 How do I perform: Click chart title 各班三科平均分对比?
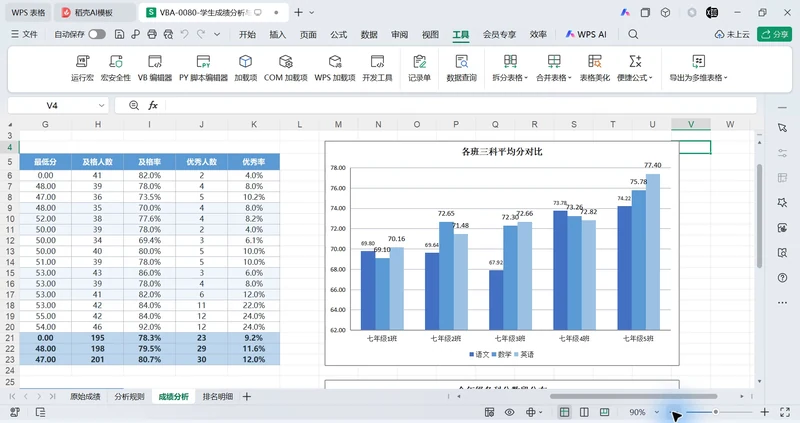click(x=502, y=152)
